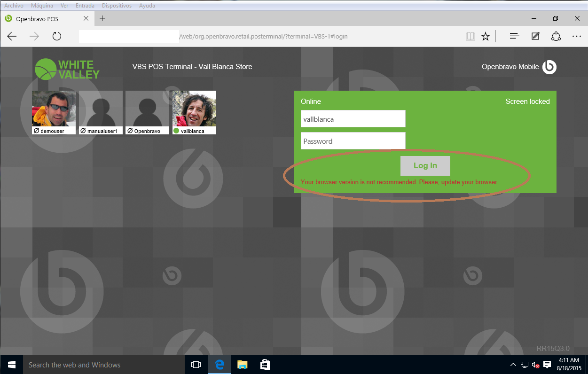Open Reading view book icon
Screen dimensions: 588x374
click(x=470, y=36)
